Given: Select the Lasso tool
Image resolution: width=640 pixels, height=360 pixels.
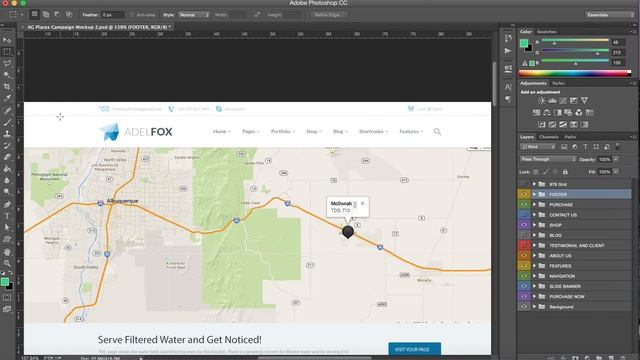Looking at the screenshot, I should coord(7,63).
